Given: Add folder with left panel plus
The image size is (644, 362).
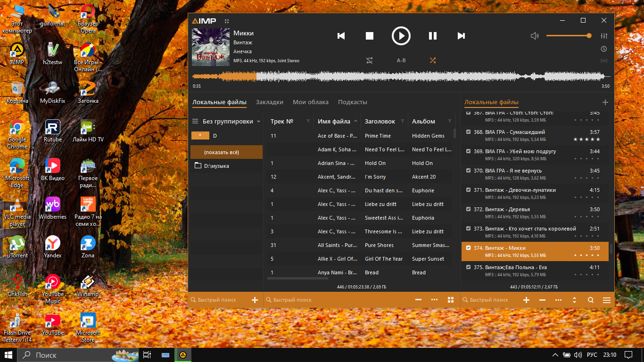Looking at the screenshot, I should pyautogui.click(x=255, y=300).
